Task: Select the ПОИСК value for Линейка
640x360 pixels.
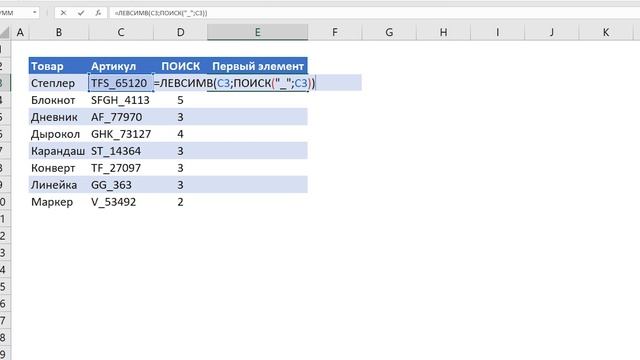Action: (x=180, y=185)
